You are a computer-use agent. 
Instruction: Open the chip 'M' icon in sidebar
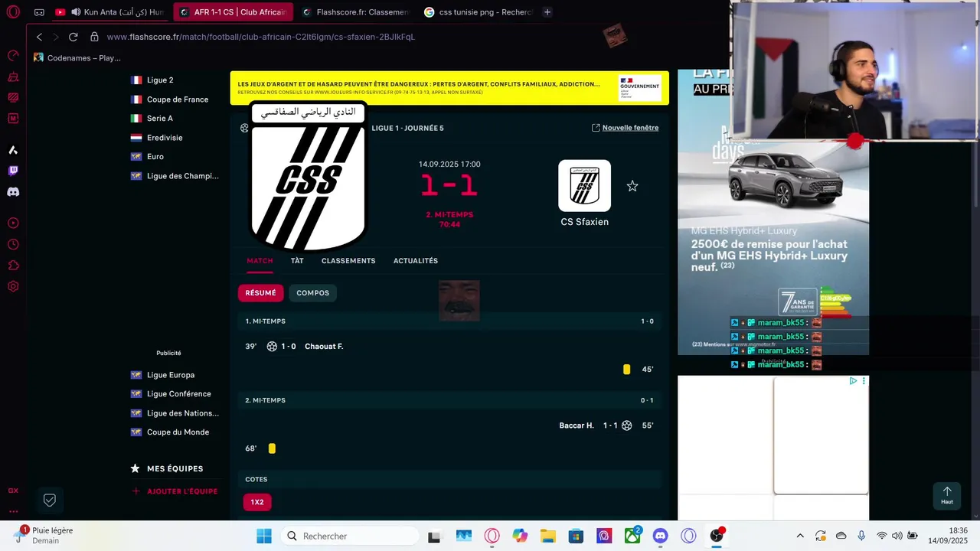pos(13,119)
